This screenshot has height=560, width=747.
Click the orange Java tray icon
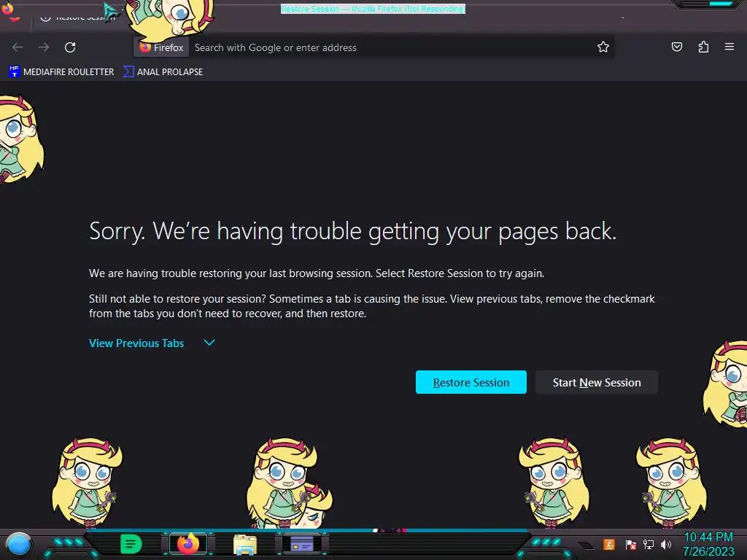tap(609, 545)
